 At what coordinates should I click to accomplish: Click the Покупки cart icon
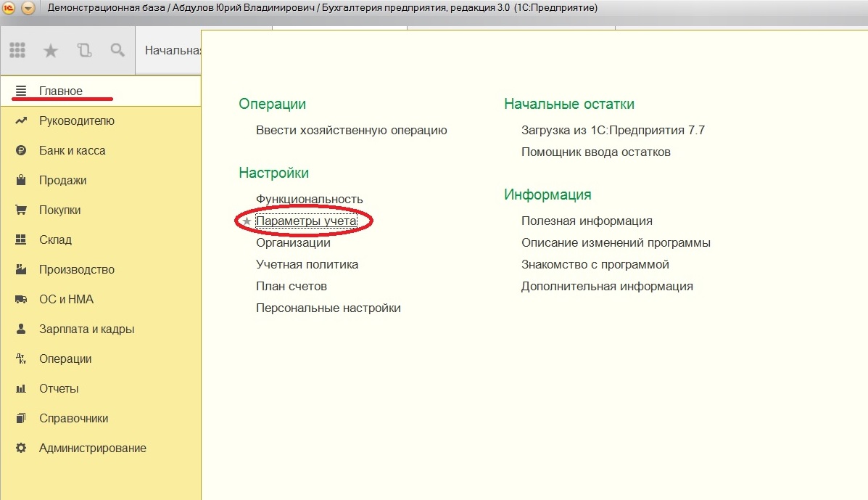(x=21, y=210)
